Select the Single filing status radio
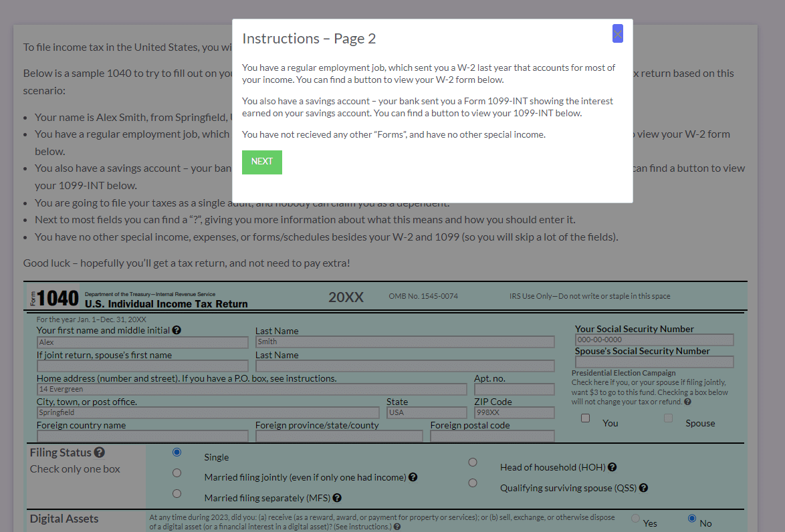The width and height of the screenshot is (785, 532). [177, 452]
